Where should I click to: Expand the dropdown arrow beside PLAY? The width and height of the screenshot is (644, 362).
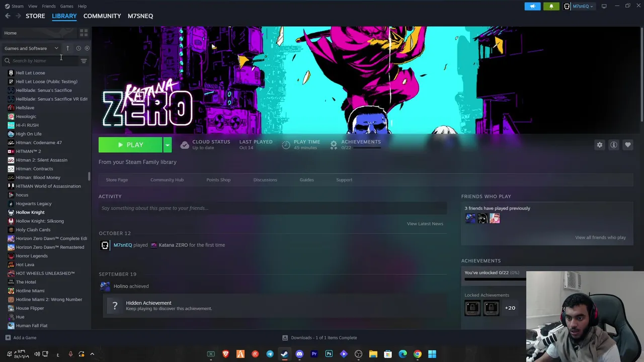tap(168, 145)
